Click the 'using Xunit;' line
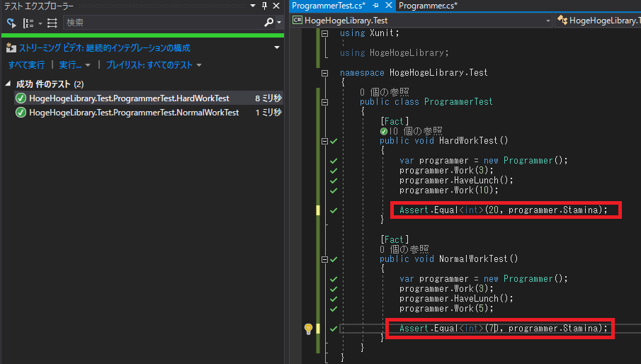Screen dimensions: 641x364 (370, 33)
